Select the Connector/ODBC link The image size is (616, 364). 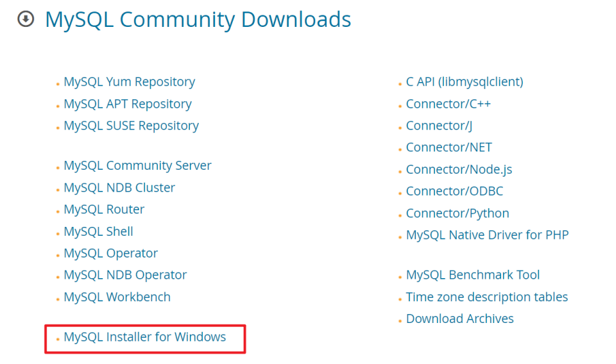tap(454, 191)
